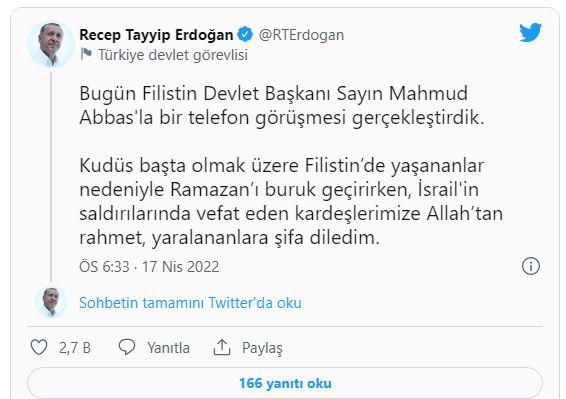Click the @RTErdogan handle
This screenshot has width=566, height=399.
[301, 35]
